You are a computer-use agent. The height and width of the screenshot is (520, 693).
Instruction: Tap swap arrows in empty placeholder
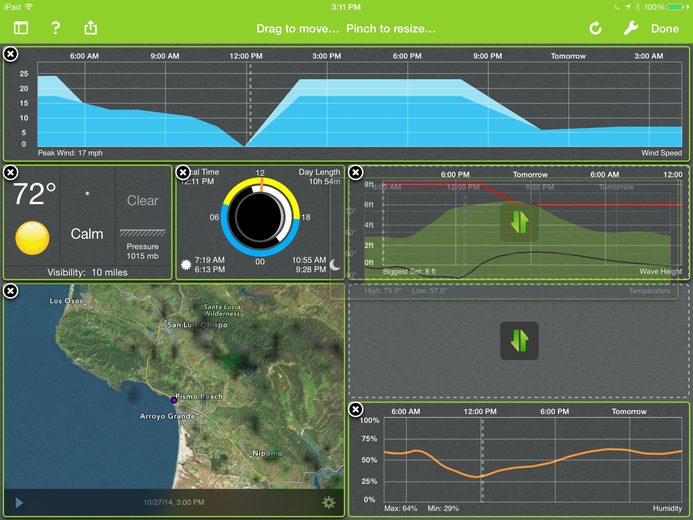[519, 341]
